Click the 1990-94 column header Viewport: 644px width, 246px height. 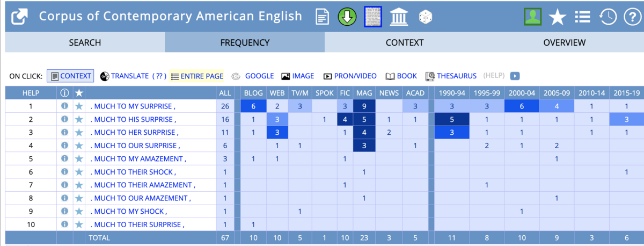click(451, 93)
